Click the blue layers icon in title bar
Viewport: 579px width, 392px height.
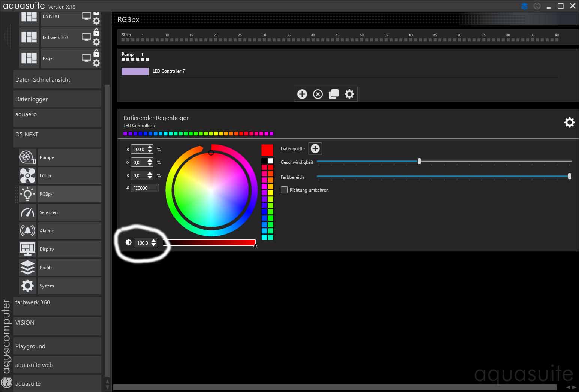tap(524, 6)
